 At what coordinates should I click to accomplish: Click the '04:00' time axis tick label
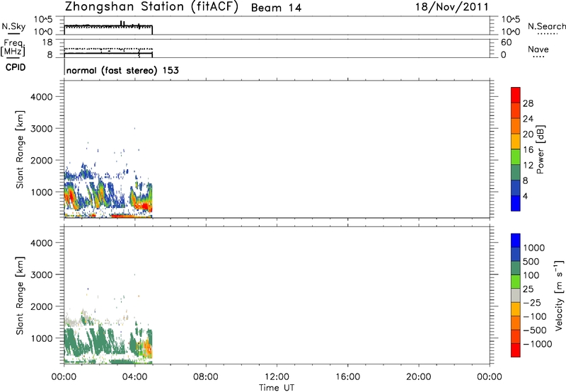click(134, 377)
